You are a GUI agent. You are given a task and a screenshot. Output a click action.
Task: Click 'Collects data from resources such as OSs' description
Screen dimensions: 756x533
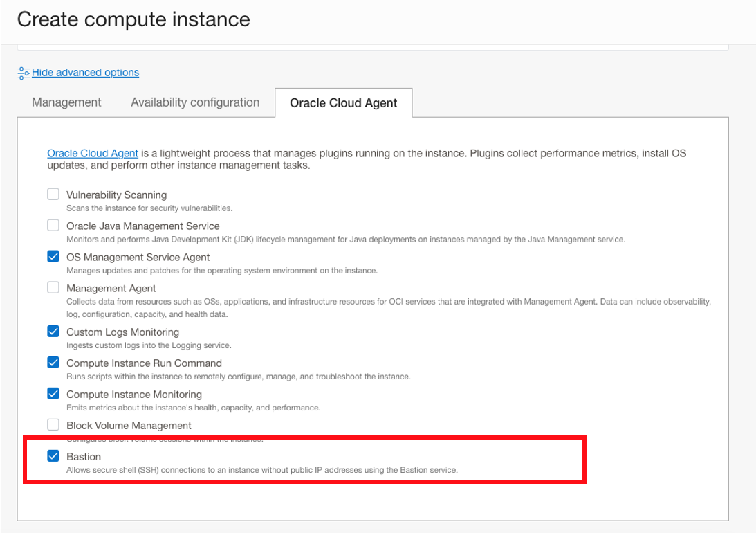click(389, 308)
